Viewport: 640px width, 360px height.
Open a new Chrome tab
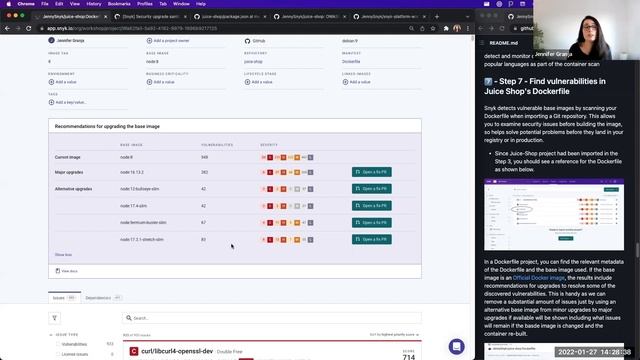tap(437, 16)
